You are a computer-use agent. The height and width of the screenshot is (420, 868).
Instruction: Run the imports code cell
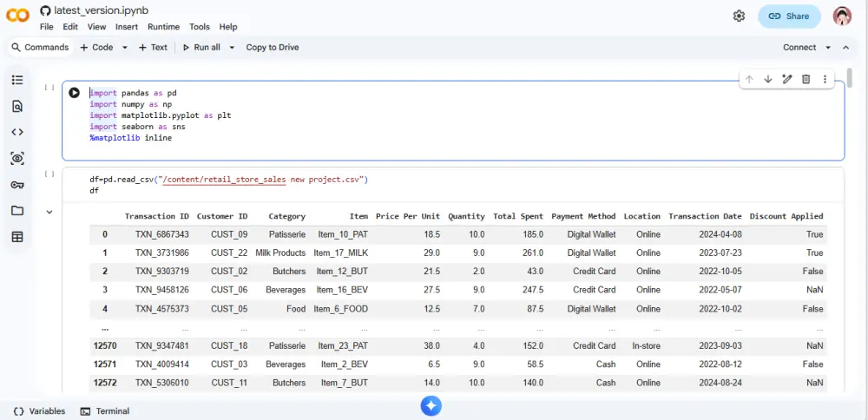click(74, 92)
